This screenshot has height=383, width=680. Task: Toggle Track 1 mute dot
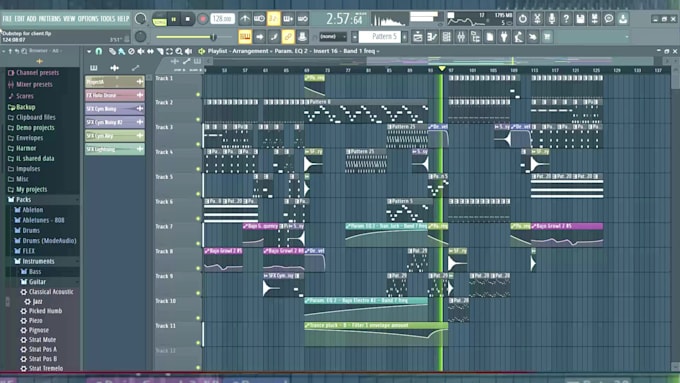(x=198, y=94)
